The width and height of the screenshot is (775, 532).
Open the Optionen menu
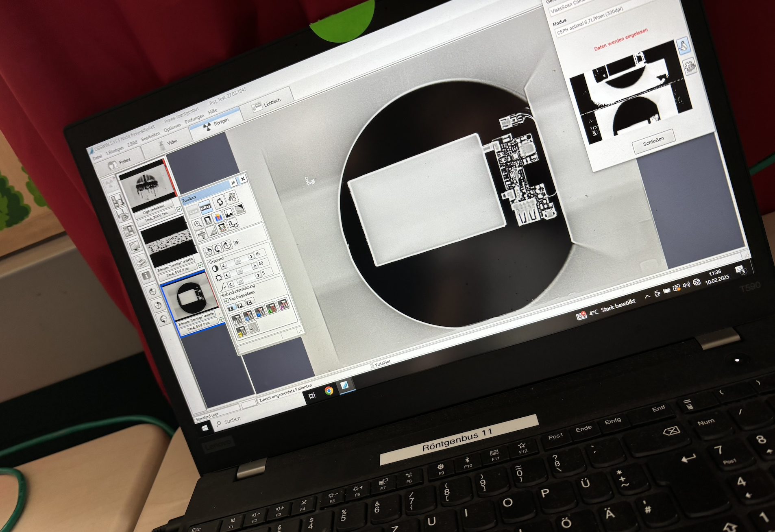tap(172, 127)
